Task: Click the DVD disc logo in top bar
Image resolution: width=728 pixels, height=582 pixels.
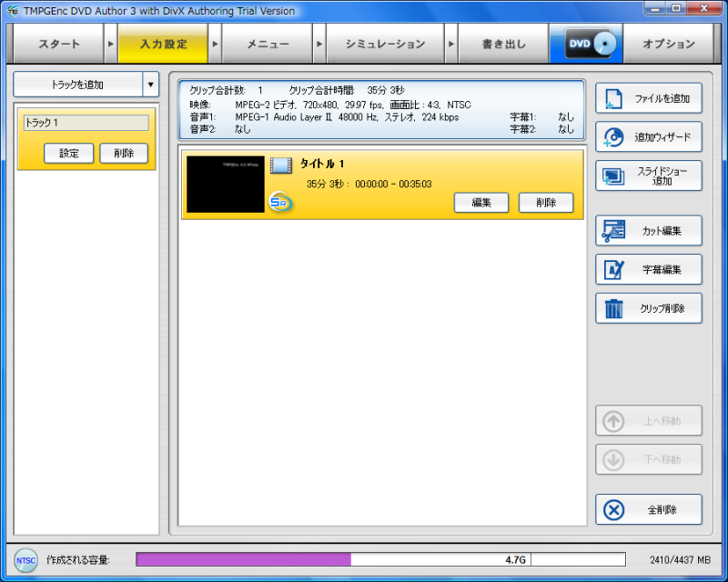Action: coord(590,44)
